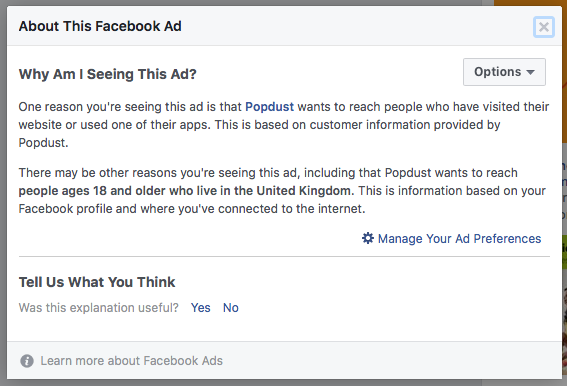Open the Options dropdown menu
567x386 pixels.
tap(504, 72)
